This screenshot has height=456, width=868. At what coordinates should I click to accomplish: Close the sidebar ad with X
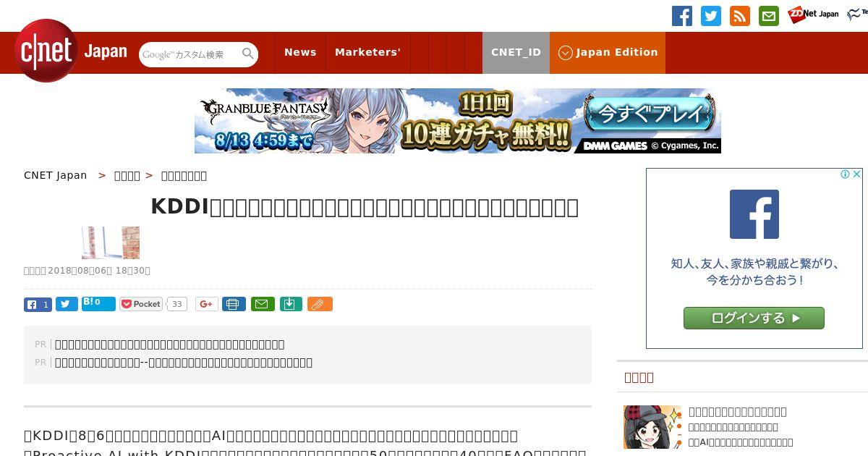pyautogui.click(x=857, y=174)
